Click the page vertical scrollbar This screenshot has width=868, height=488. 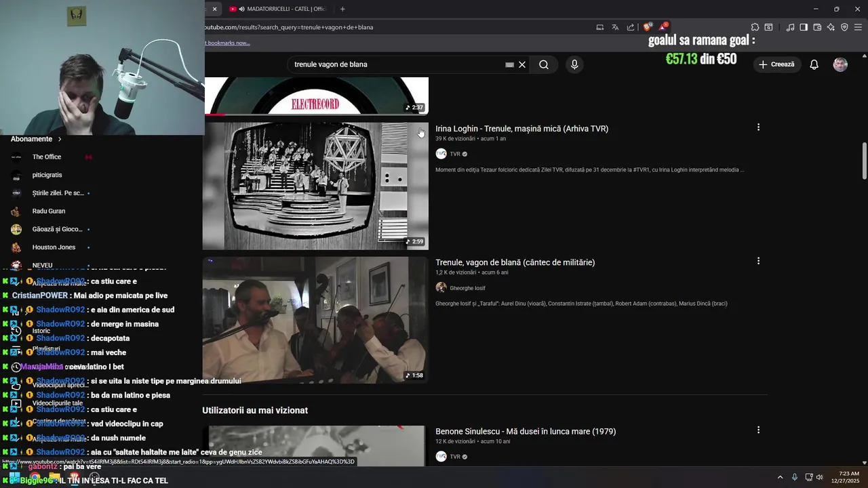point(864,161)
